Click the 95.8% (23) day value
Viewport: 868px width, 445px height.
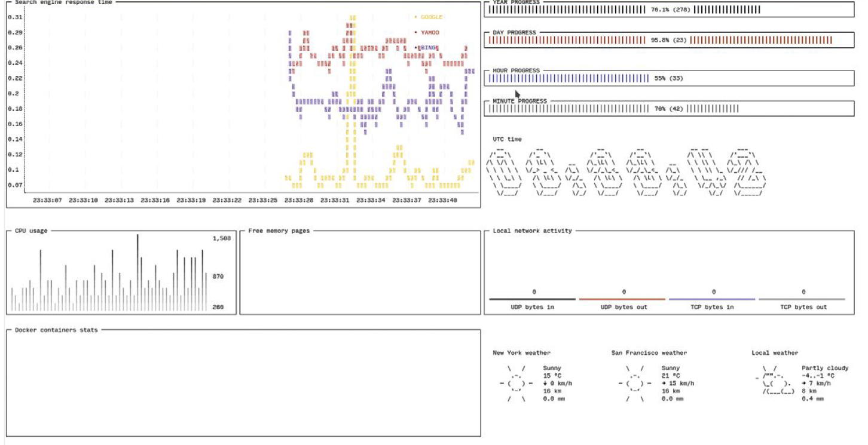click(668, 40)
